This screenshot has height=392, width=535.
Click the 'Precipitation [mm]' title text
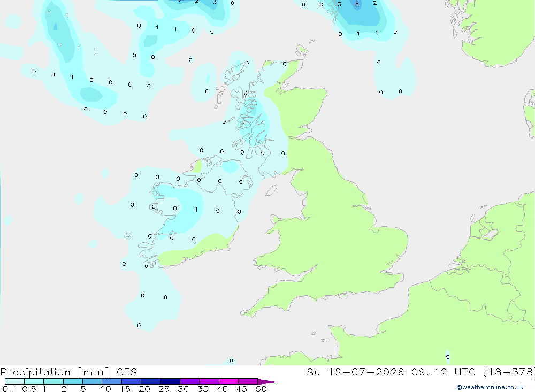point(55,372)
